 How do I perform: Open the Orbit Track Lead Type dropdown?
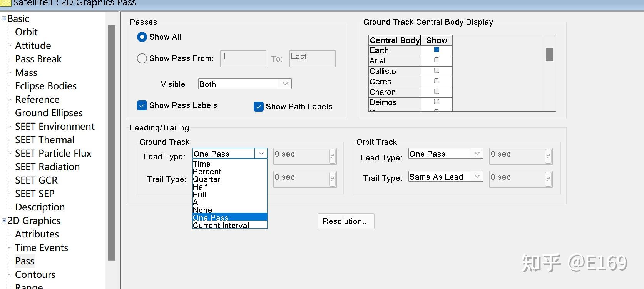(477, 154)
